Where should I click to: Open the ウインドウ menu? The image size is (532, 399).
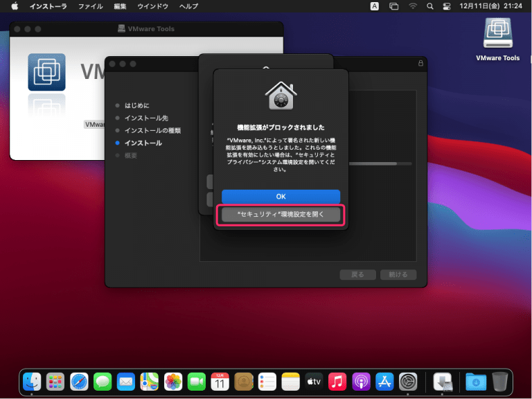(152, 6)
